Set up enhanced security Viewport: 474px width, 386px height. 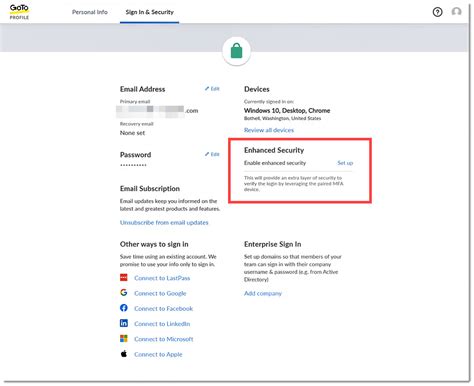click(345, 163)
